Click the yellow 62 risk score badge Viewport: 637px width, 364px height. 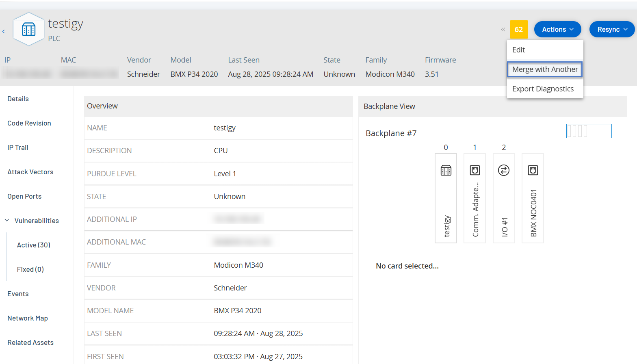519,29
